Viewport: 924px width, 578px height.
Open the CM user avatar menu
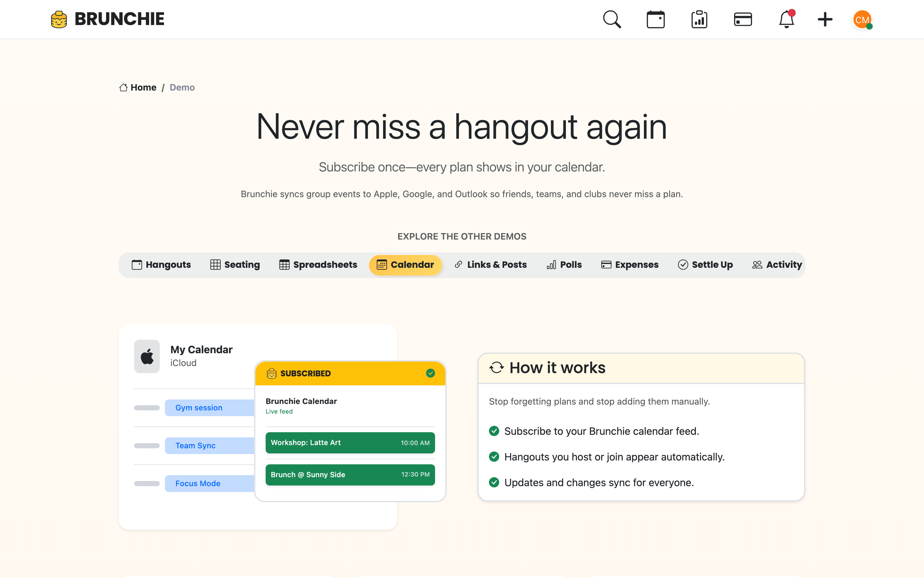coord(862,20)
